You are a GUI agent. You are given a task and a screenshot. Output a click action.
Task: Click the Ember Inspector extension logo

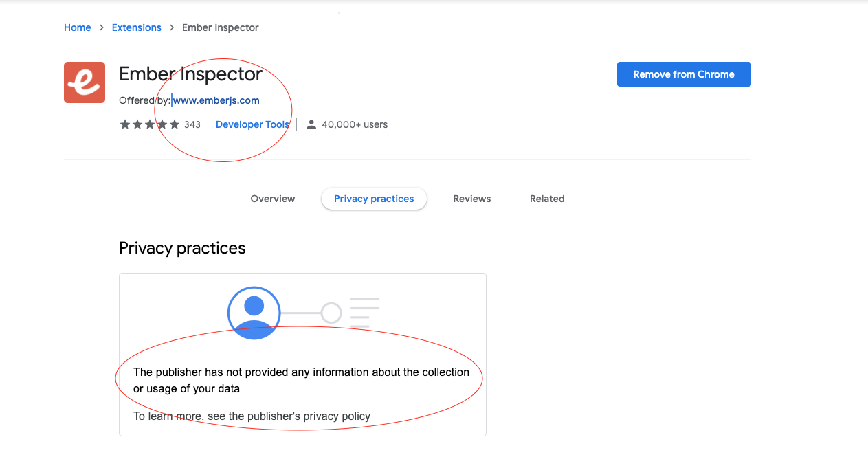tap(84, 81)
